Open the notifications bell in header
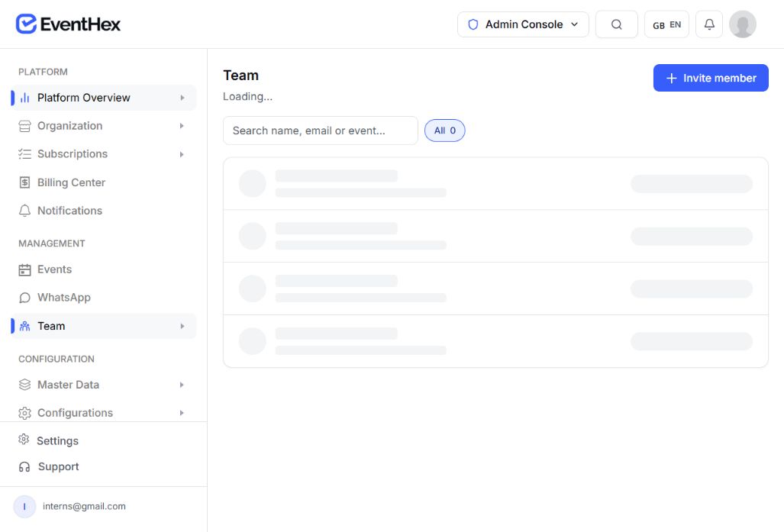Viewport: 784px width, 532px height. pos(709,24)
